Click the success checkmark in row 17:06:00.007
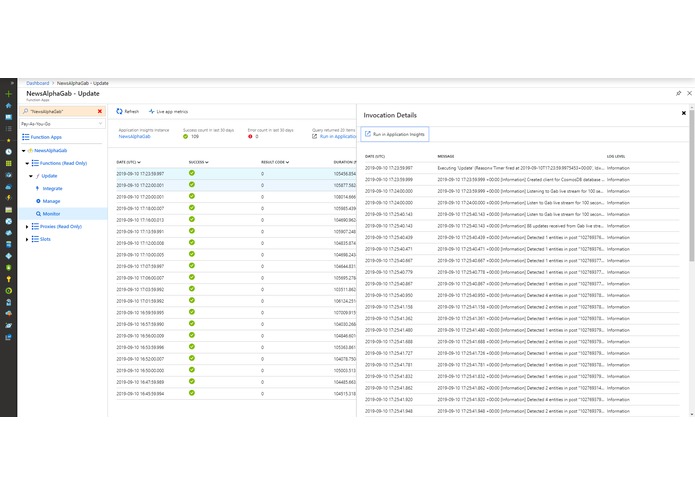Screen dimensions: 695x494 [192, 277]
